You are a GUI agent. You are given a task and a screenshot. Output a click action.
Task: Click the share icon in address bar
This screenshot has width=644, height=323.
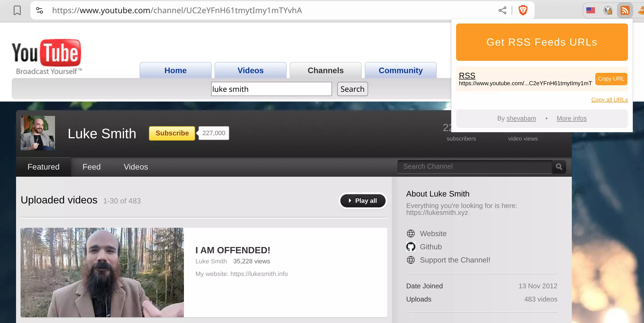[502, 11]
